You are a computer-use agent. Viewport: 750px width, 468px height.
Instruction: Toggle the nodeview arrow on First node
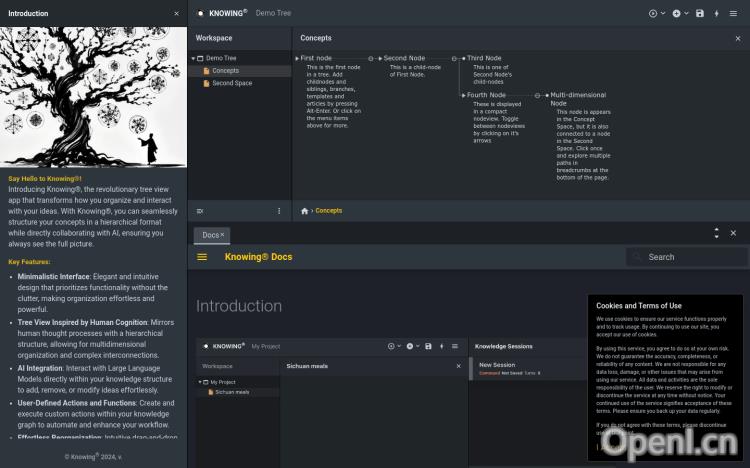pyautogui.click(x=297, y=59)
